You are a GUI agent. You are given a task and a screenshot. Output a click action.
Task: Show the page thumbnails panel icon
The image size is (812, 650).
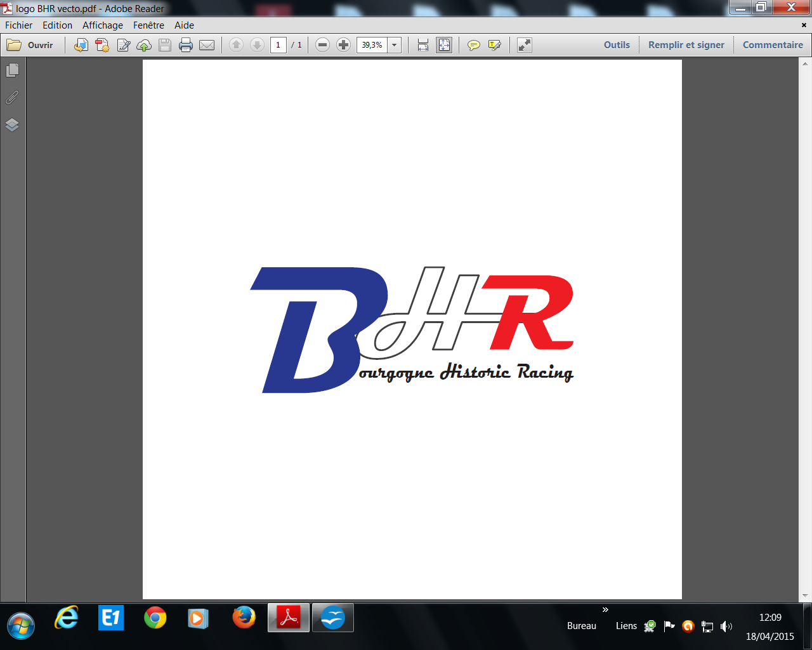12,70
